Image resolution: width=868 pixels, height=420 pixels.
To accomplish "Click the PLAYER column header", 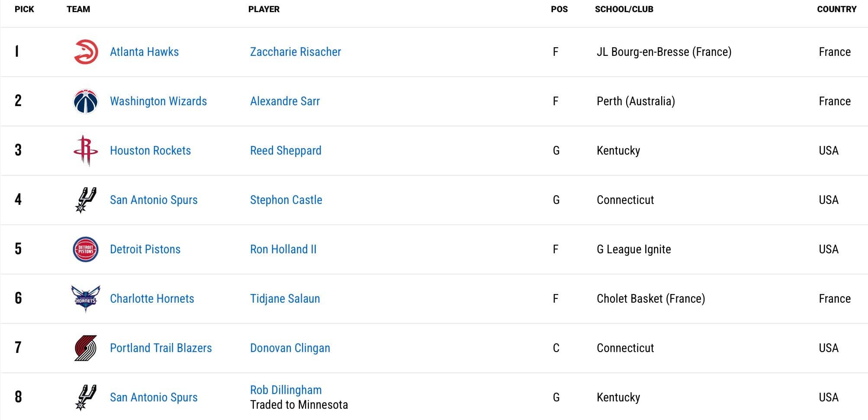I will click(264, 9).
